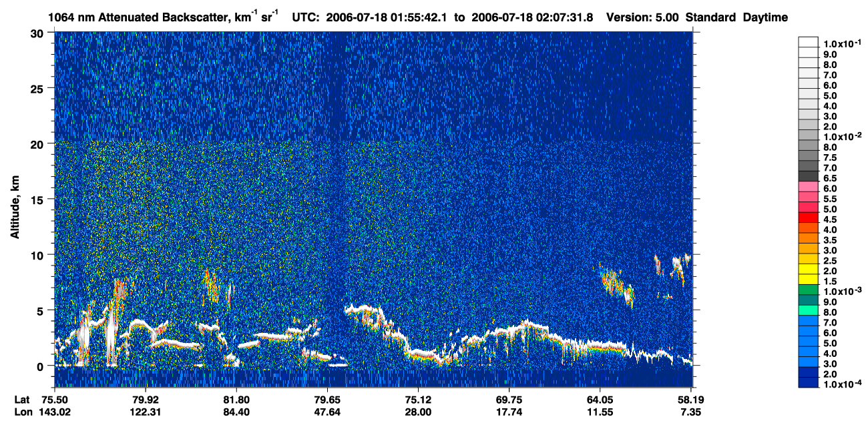Screen dimensions: 868x445
Task: Click the color scale label "1.5"
Action: coord(831,281)
